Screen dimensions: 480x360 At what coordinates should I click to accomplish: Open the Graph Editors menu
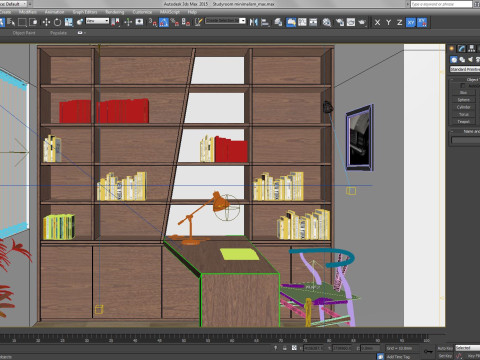[85, 12]
